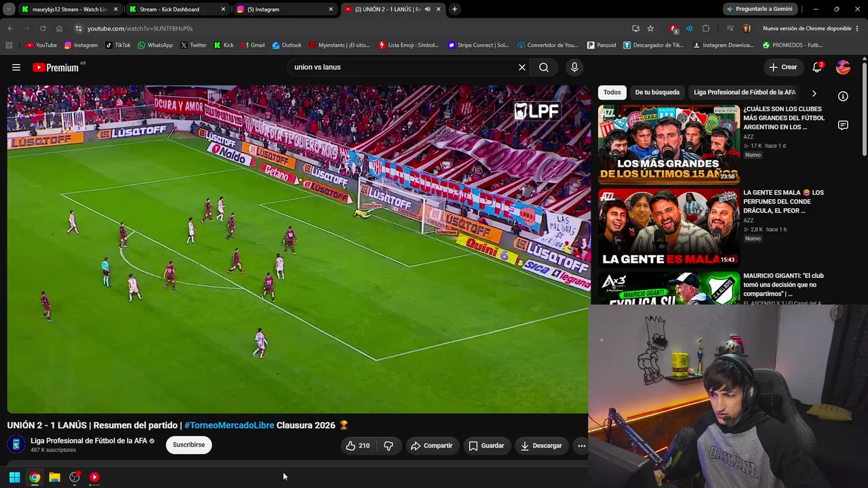868x488 pixels.
Task: Open the WhatsApp bookmark
Action: (155, 45)
